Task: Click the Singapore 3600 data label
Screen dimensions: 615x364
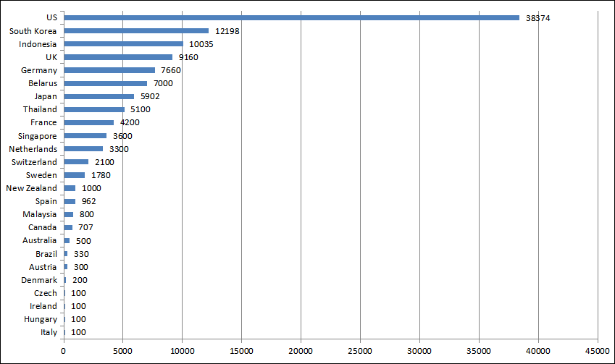Action: 122,136
